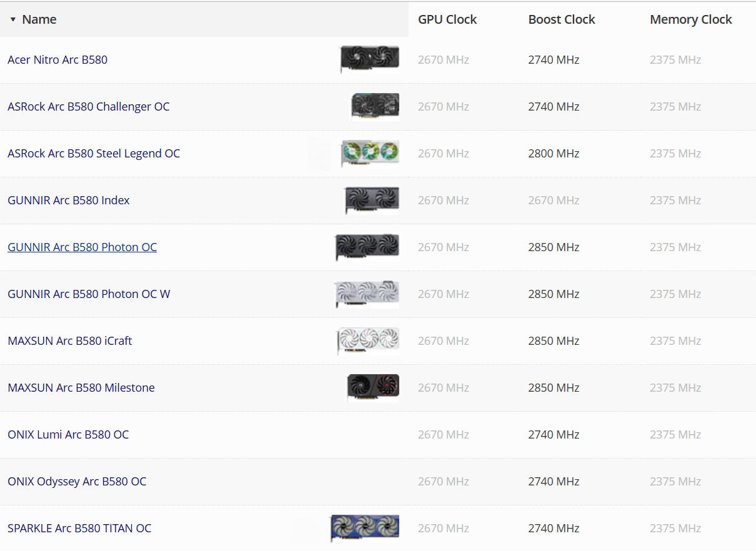The width and height of the screenshot is (756, 551).
Task: Select the white GUNNIR Photon OC W image
Action: 367,294
